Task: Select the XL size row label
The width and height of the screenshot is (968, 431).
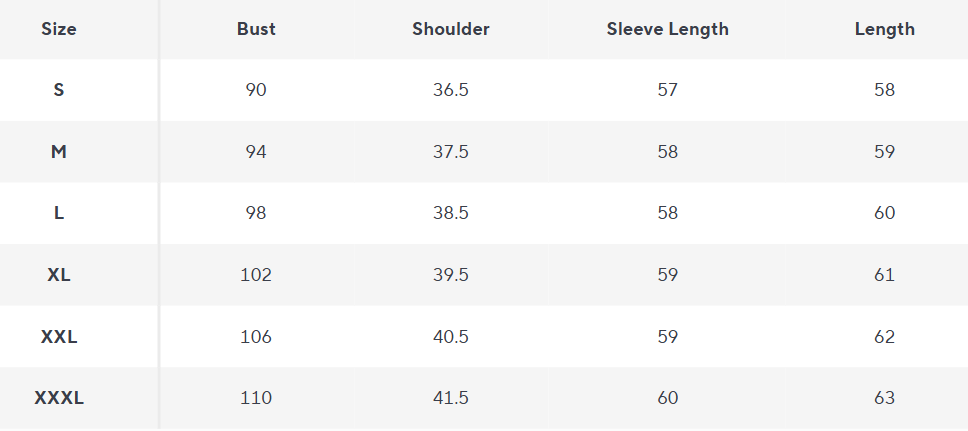Action: click(59, 275)
